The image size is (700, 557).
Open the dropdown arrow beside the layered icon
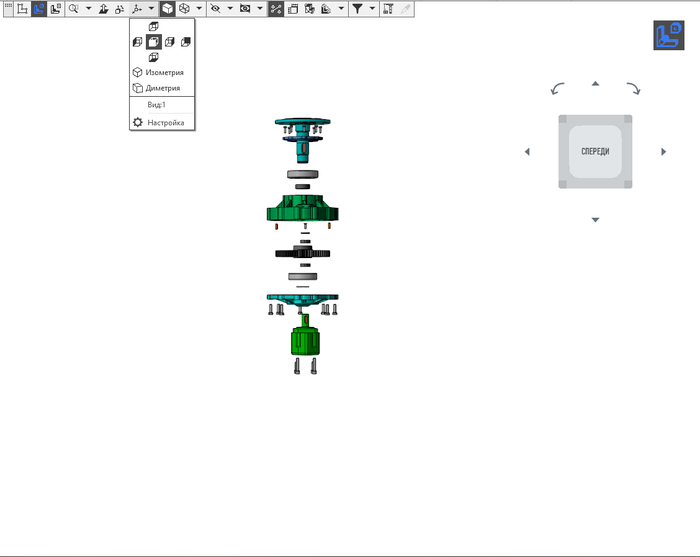pyautogui.click(x=341, y=9)
